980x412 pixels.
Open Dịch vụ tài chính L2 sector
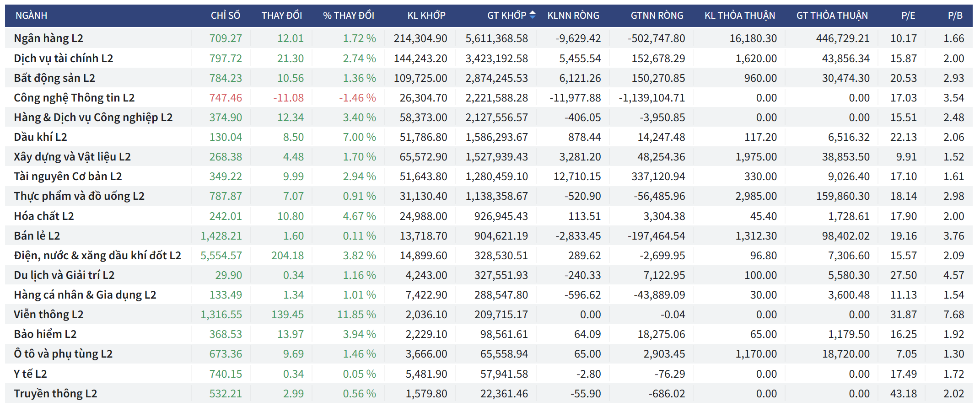click(x=63, y=59)
